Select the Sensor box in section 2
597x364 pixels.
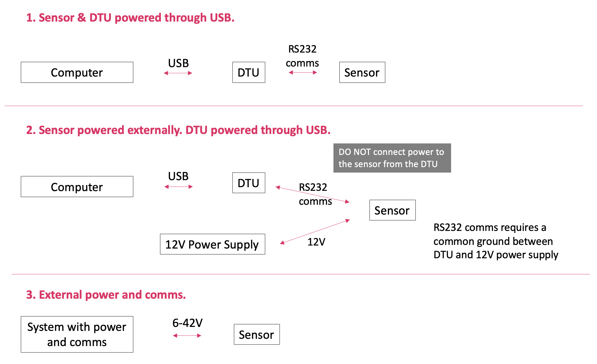pos(392,210)
